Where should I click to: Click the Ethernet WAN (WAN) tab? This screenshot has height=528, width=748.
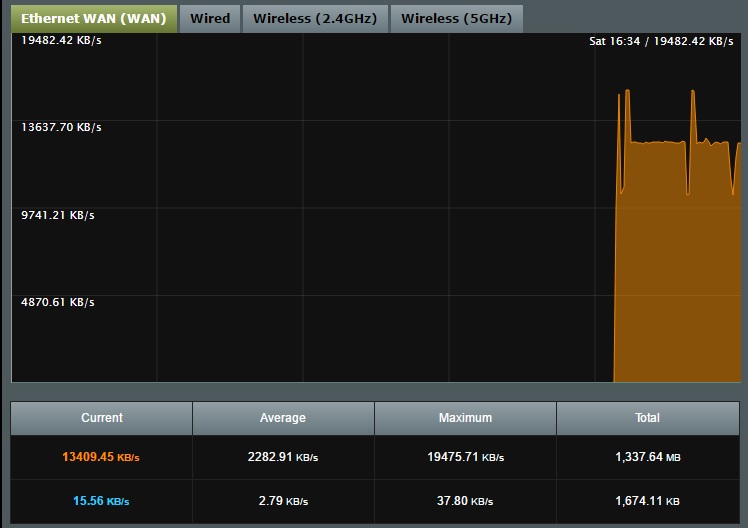click(93, 18)
